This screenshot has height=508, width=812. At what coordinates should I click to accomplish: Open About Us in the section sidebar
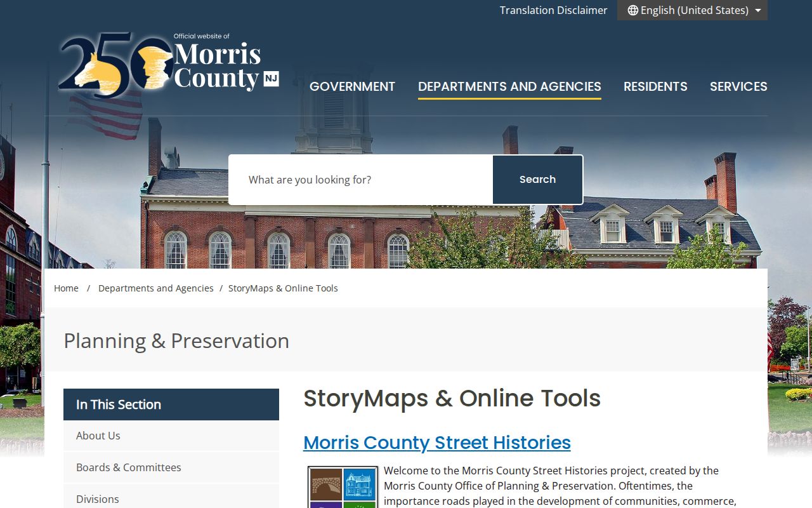pyautogui.click(x=171, y=436)
